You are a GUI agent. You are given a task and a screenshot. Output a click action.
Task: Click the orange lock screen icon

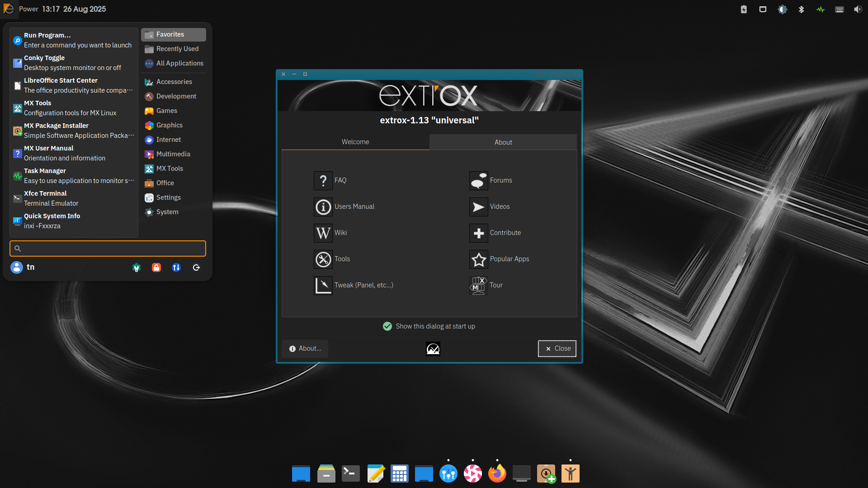(x=156, y=267)
